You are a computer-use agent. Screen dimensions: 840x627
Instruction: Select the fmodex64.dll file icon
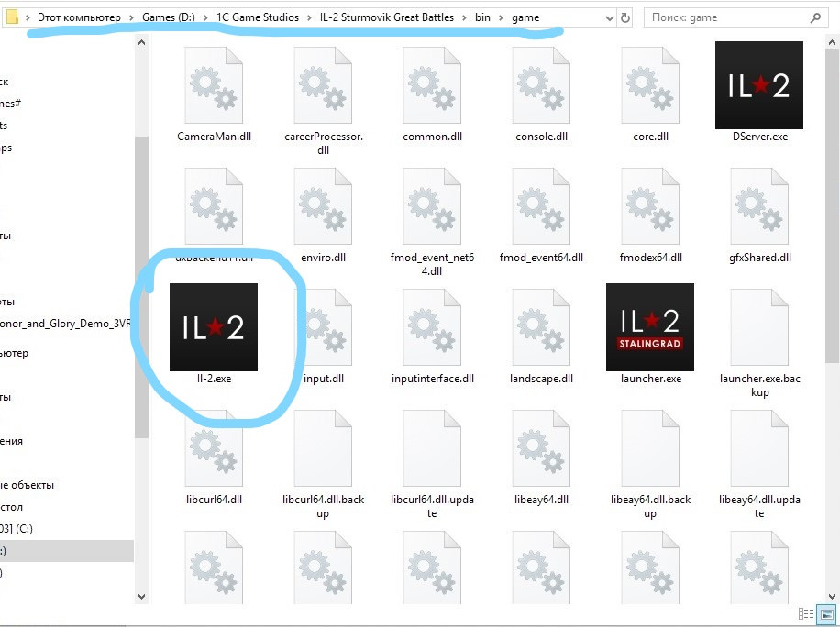[650, 206]
